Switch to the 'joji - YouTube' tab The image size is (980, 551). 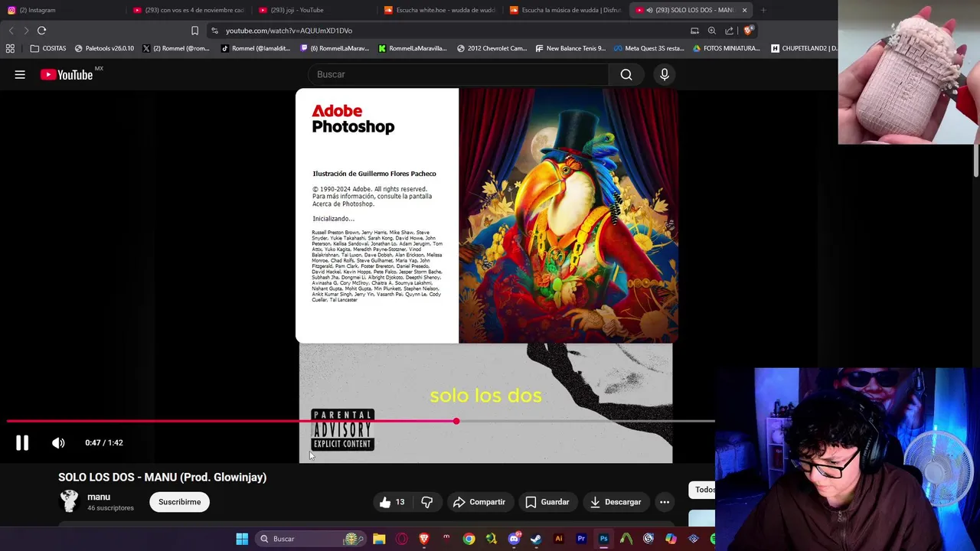pyautogui.click(x=314, y=10)
